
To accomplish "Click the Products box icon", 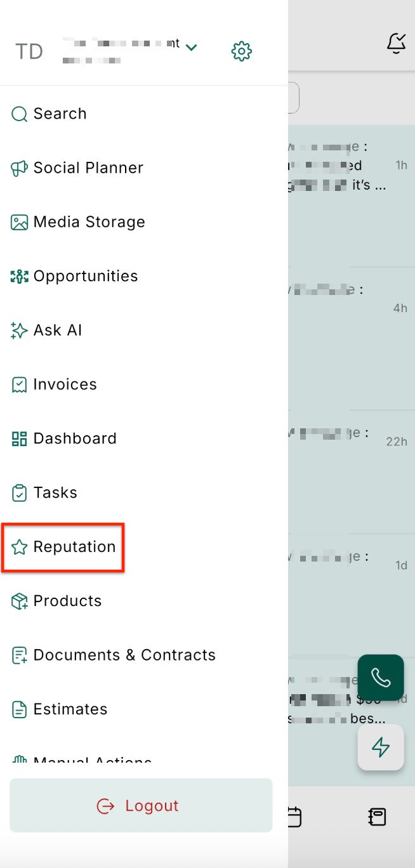I will click(x=19, y=602).
